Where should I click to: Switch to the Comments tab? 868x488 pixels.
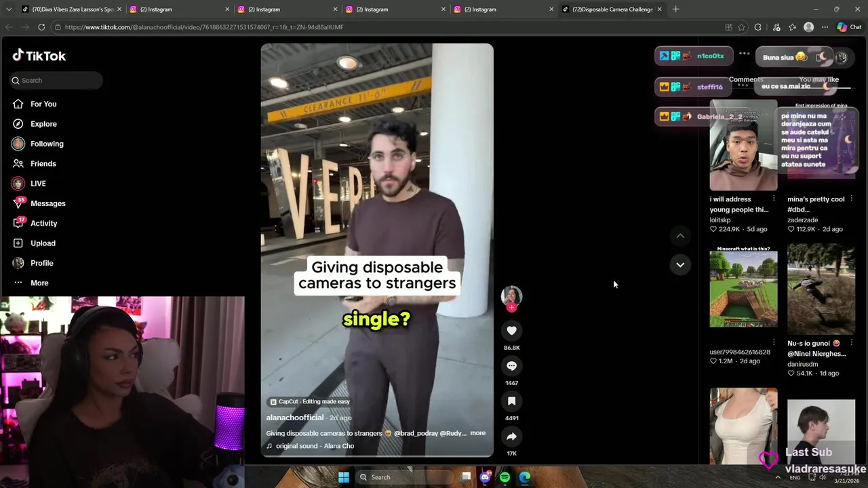tap(746, 79)
